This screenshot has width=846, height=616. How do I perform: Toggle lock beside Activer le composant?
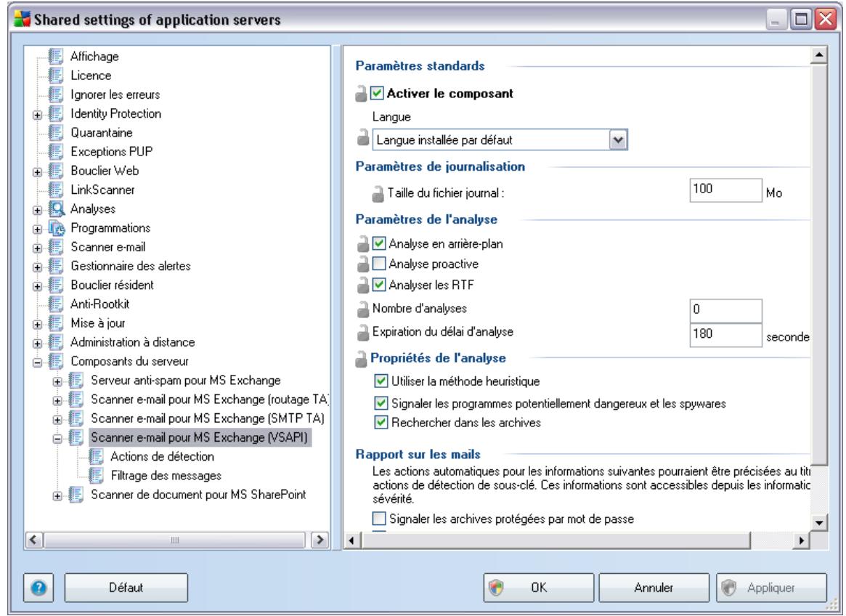point(361,94)
